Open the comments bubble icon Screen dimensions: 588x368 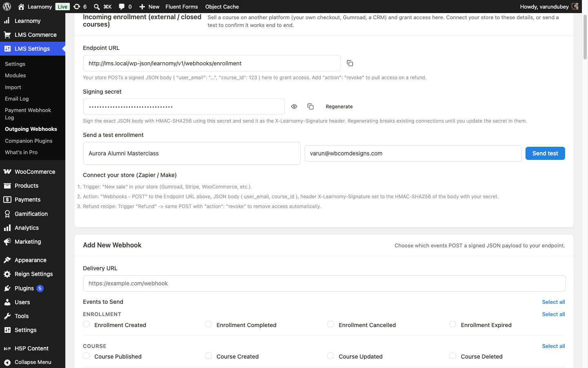coord(122,7)
